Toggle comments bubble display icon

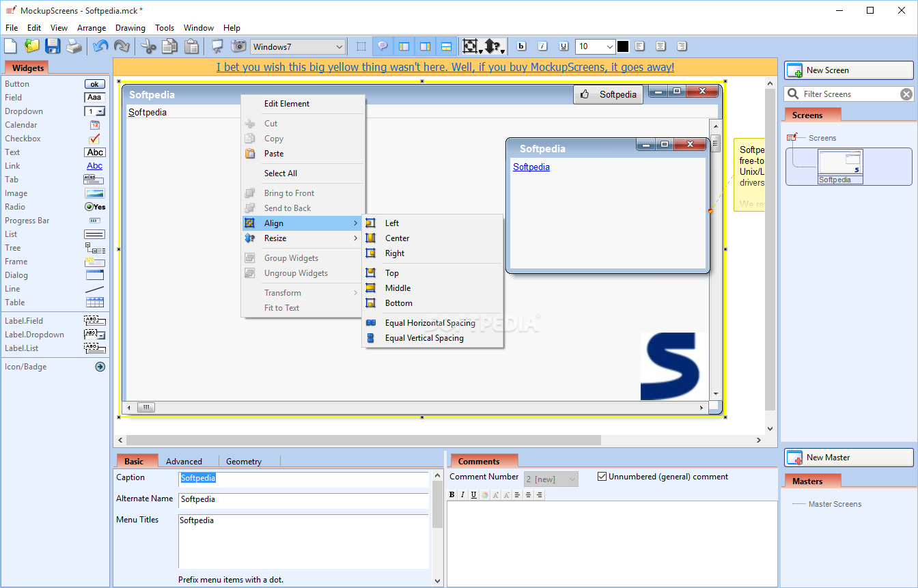(x=382, y=46)
